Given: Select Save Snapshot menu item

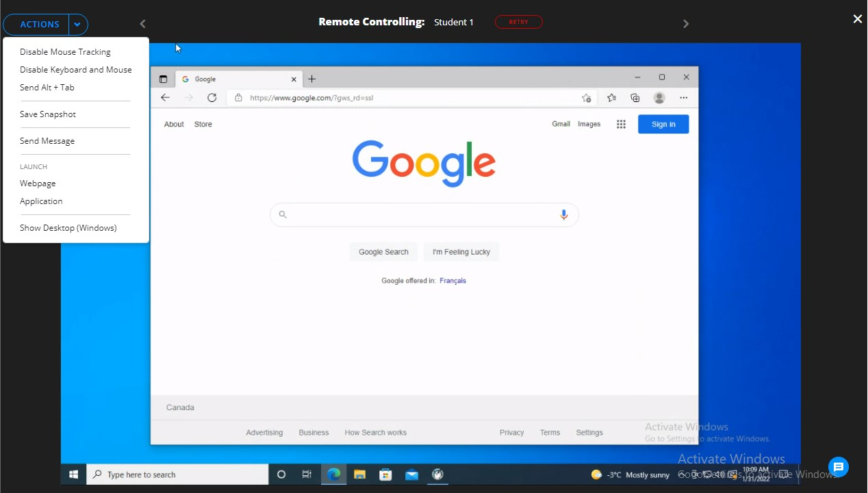Looking at the screenshot, I should coord(48,114).
